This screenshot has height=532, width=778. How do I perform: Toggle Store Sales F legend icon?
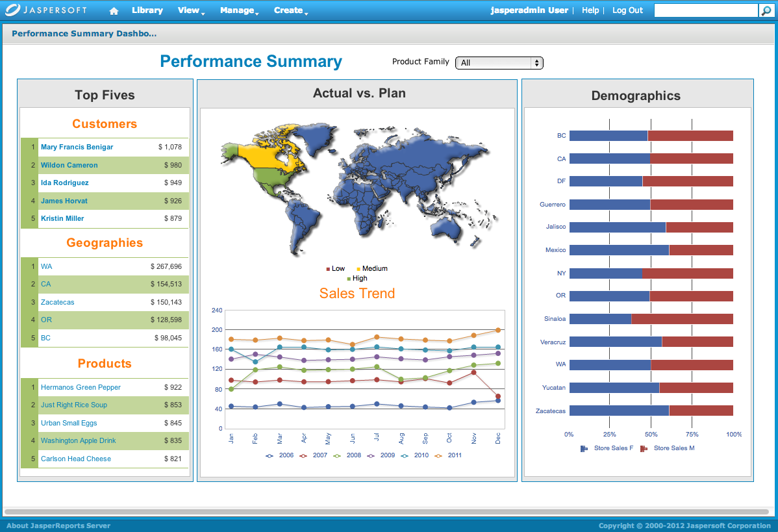[x=584, y=448]
